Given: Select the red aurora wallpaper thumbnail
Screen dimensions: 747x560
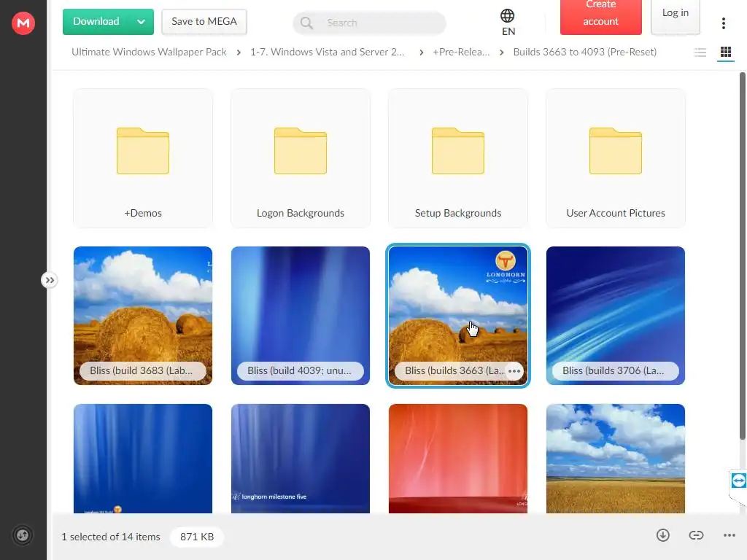Looking at the screenshot, I should pyautogui.click(x=458, y=458).
